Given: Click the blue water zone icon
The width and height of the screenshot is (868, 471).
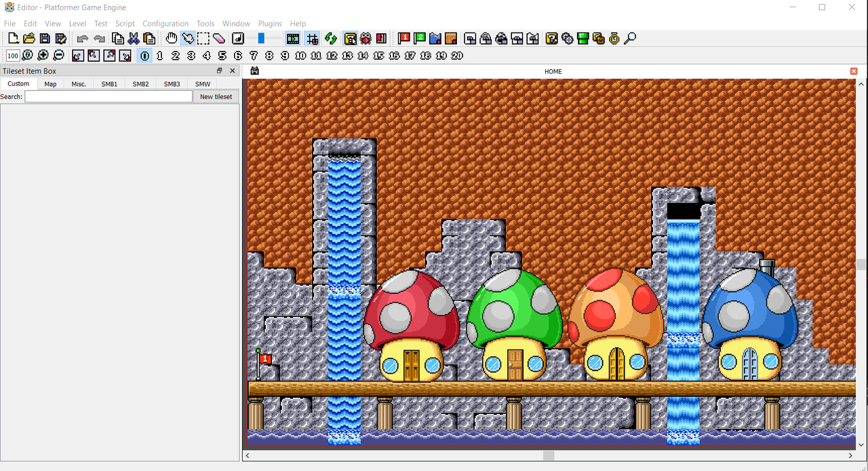Looking at the screenshot, I should click(x=435, y=39).
